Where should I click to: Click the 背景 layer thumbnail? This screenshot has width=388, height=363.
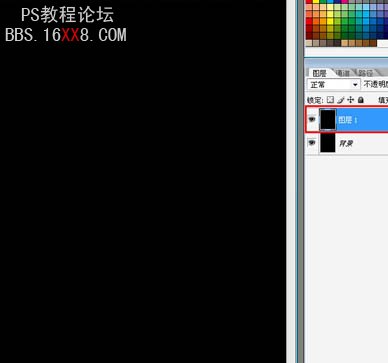(x=328, y=143)
